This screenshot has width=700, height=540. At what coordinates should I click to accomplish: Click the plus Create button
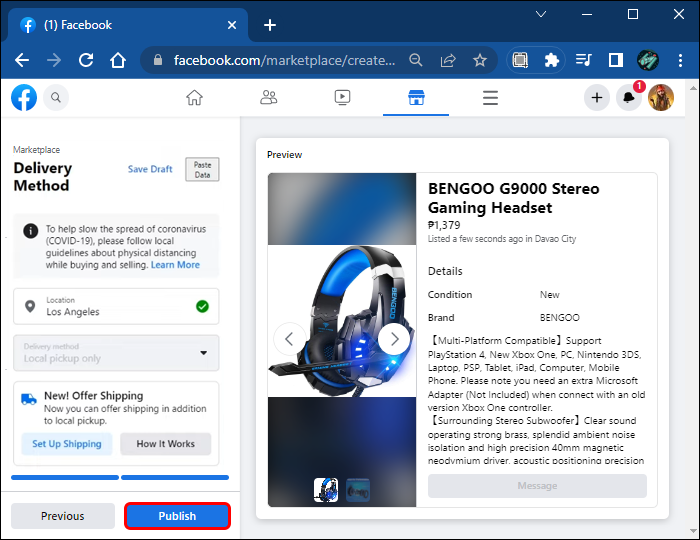597,98
